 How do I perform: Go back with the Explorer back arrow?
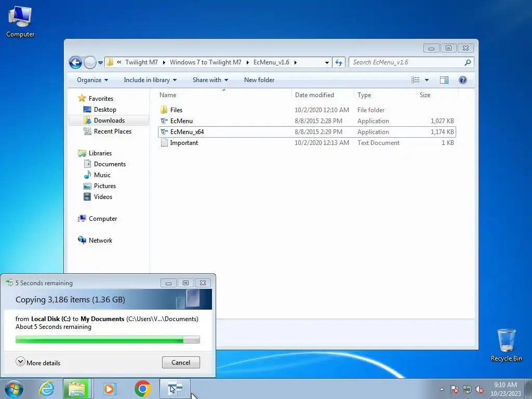point(75,62)
